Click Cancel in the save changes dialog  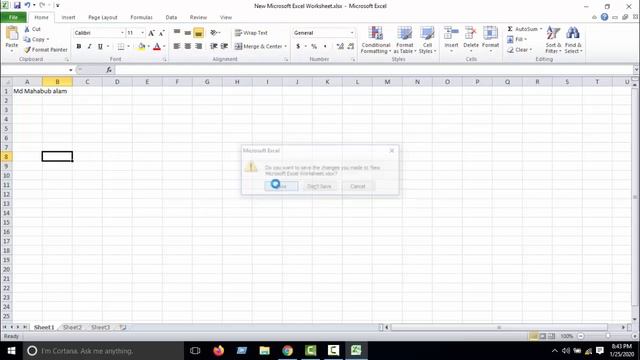(358, 186)
